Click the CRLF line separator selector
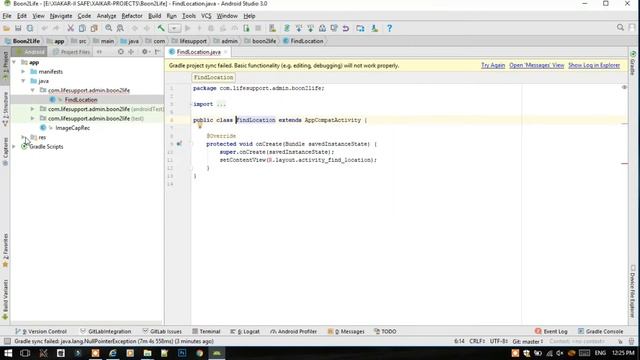 tap(477, 341)
